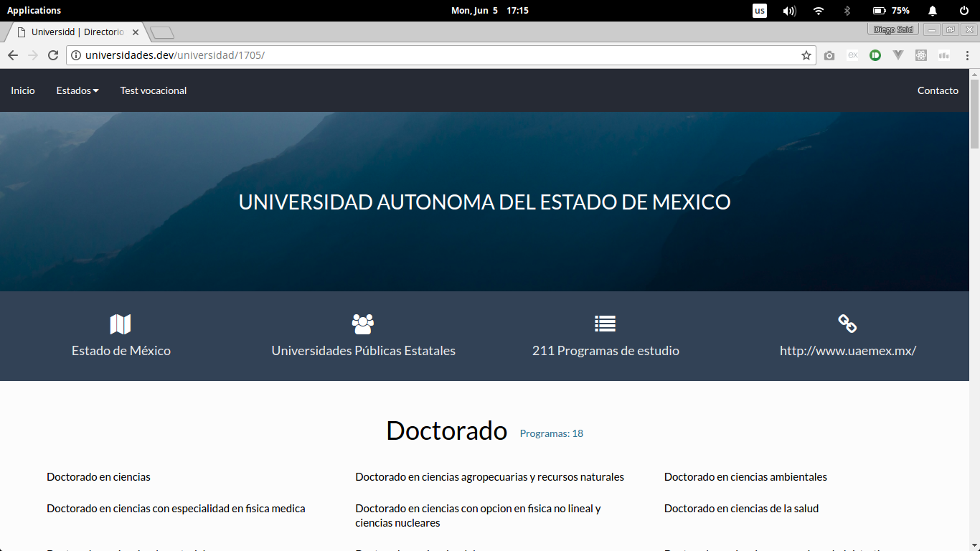Click the Doctorado section heading
980x551 pixels.
[x=446, y=430]
